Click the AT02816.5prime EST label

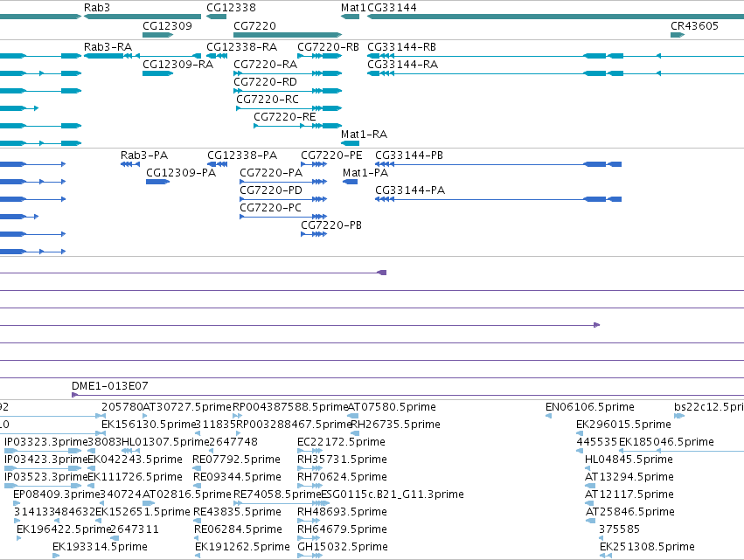pyautogui.click(x=187, y=495)
